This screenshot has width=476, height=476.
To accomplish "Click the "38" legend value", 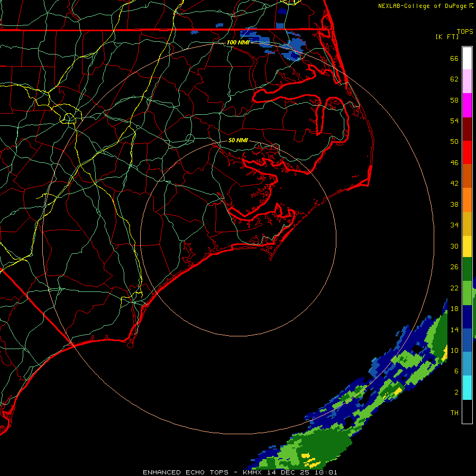I will click(x=454, y=205).
